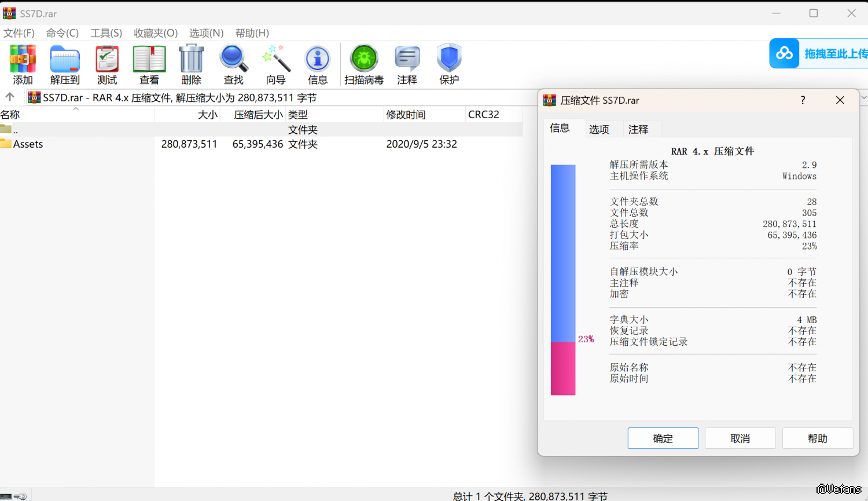This screenshot has height=501, width=868.
Task: Switch to the Options (选项) tab
Action: tap(599, 129)
